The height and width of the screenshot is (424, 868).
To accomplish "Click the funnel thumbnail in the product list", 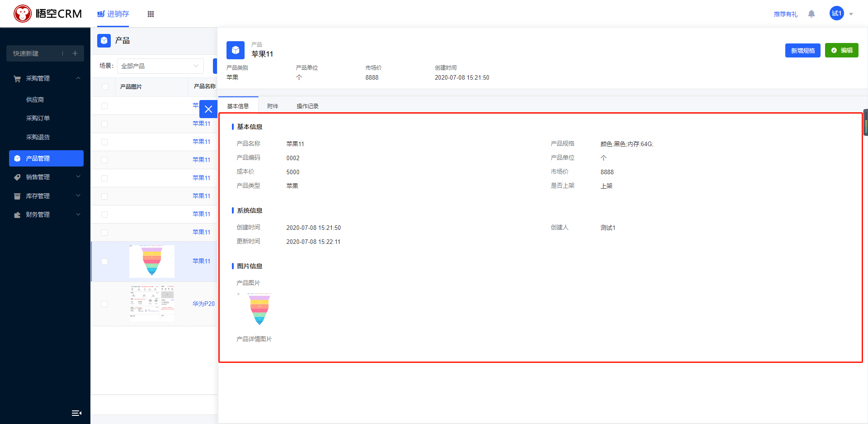I will tap(152, 262).
